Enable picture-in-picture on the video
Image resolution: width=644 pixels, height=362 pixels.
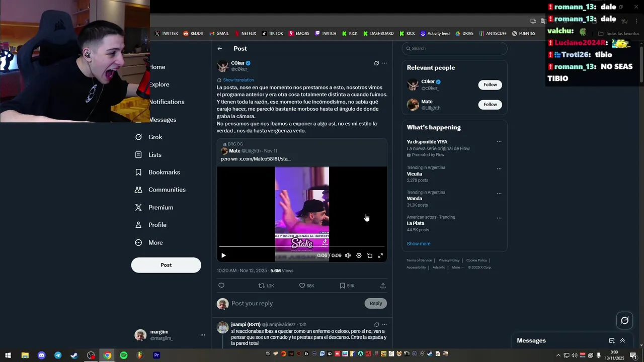pos(370,255)
